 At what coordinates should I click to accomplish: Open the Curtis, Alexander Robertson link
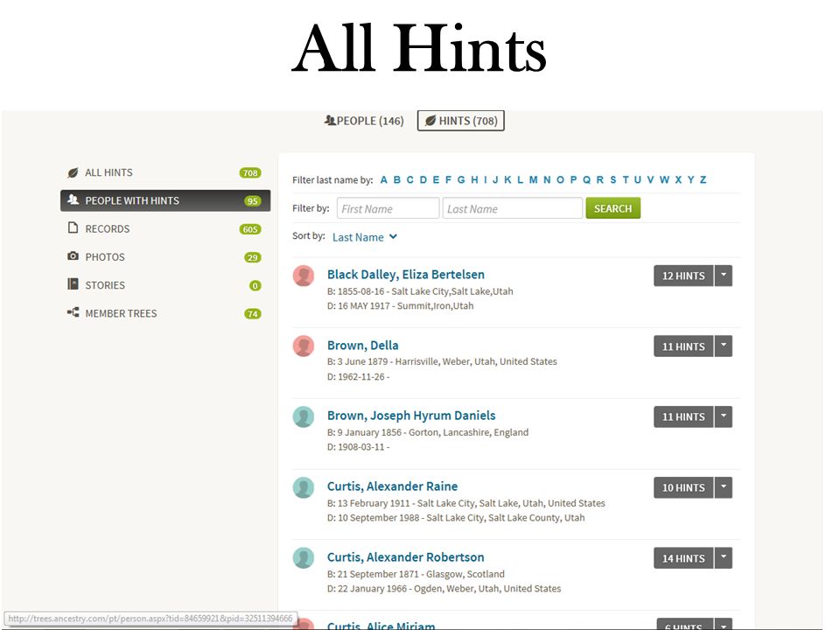click(405, 556)
